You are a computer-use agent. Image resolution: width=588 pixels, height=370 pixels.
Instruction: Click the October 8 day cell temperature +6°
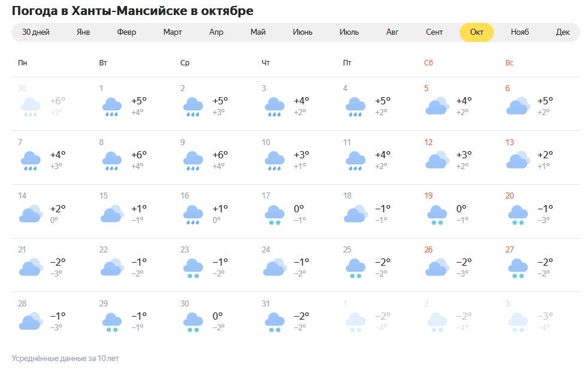click(139, 155)
